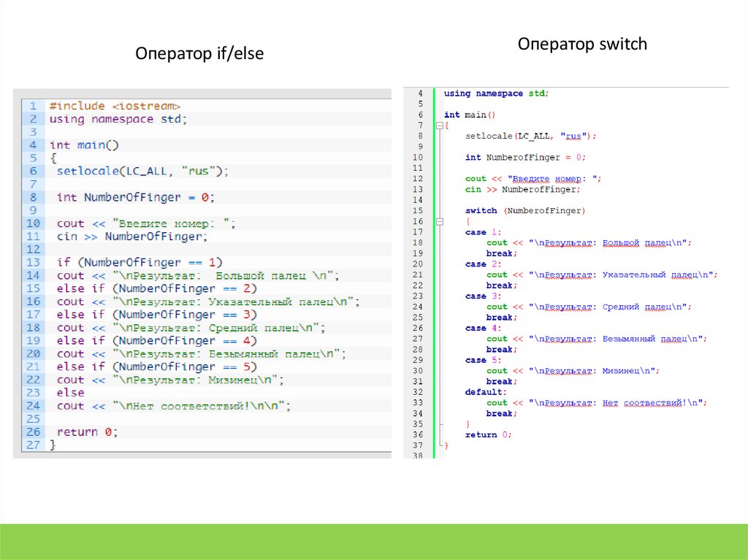This screenshot has width=748, height=560.
Task: Click 'setlocale(LC_ALL, "rus");' on line 6 of if/else code
Action: pos(142,172)
